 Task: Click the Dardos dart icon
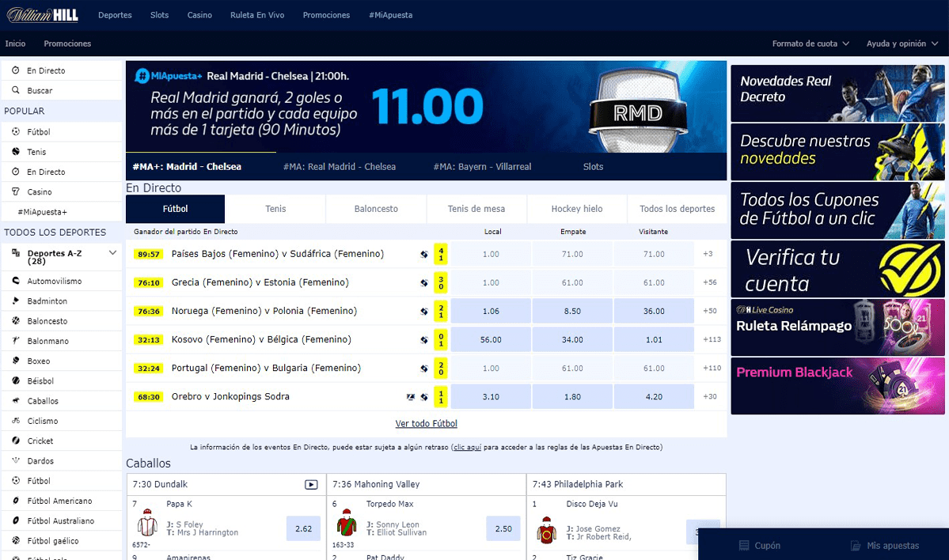point(16,460)
